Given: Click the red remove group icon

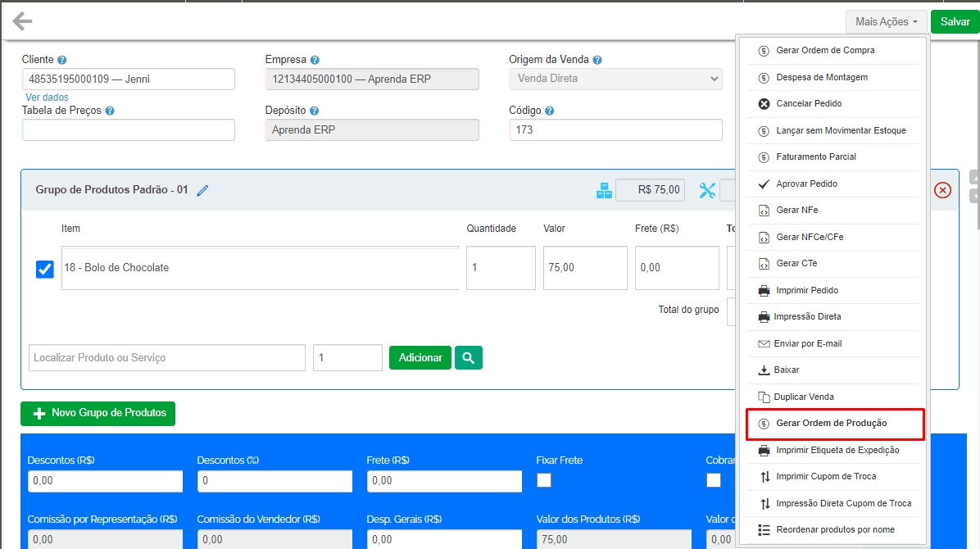Looking at the screenshot, I should tap(942, 190).
